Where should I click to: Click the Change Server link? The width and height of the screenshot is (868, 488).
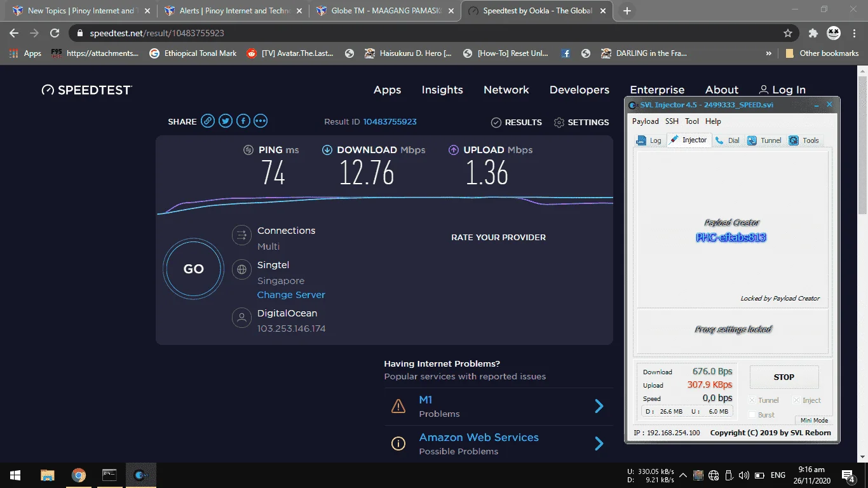point(291,295)
